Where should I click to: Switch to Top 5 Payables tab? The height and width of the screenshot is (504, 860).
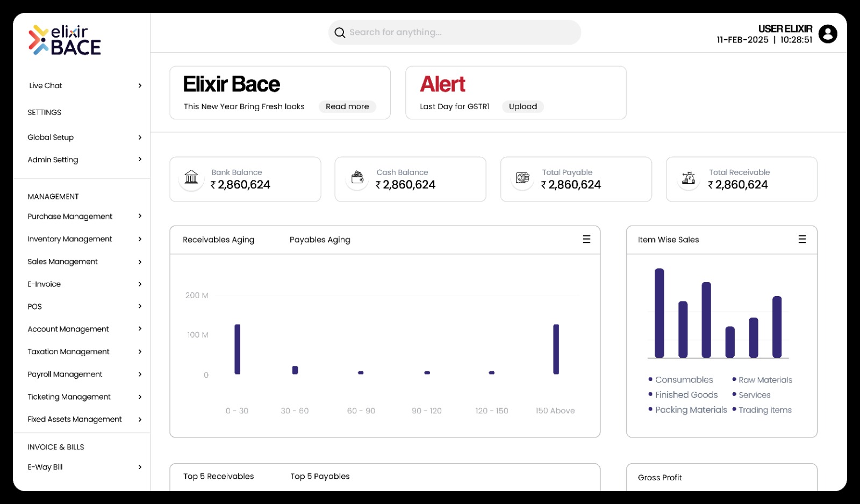click(x=320, y=476)
